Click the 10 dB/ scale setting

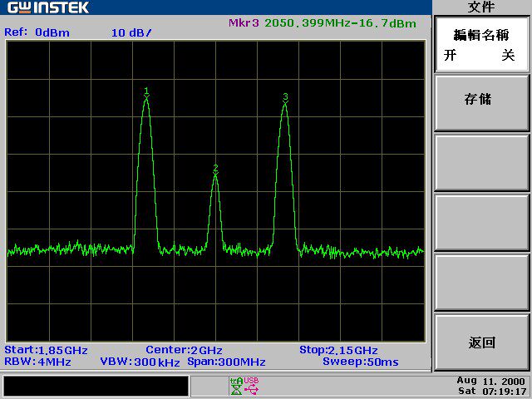click(x=131, y=33)
